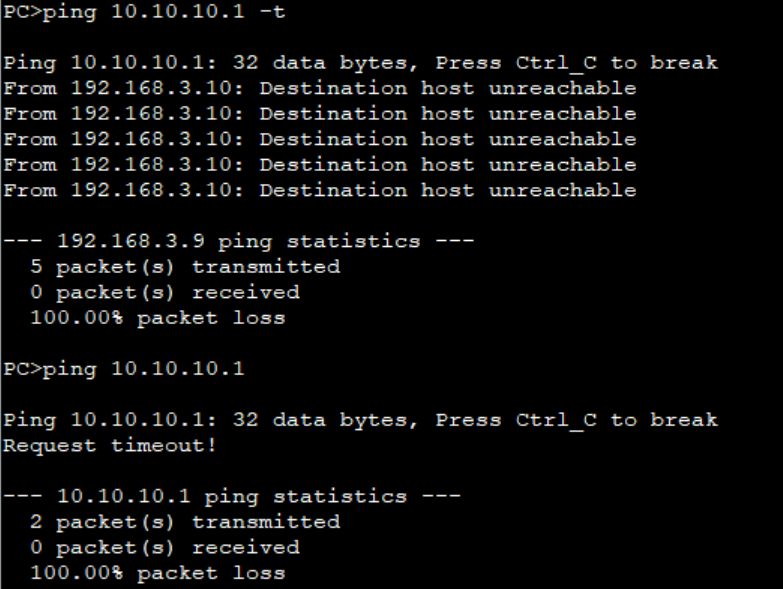Click the "5 packet(s) transmitted" line
Image resolution: width=783 pixels, height=589 pixels.
[185, 267]
